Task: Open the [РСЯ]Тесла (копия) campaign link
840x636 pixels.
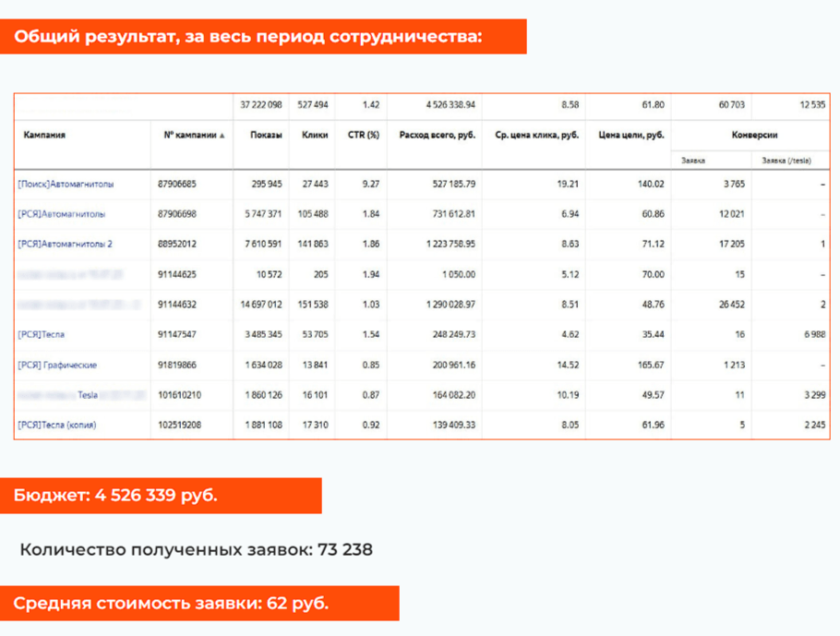Action: point(57,425)
